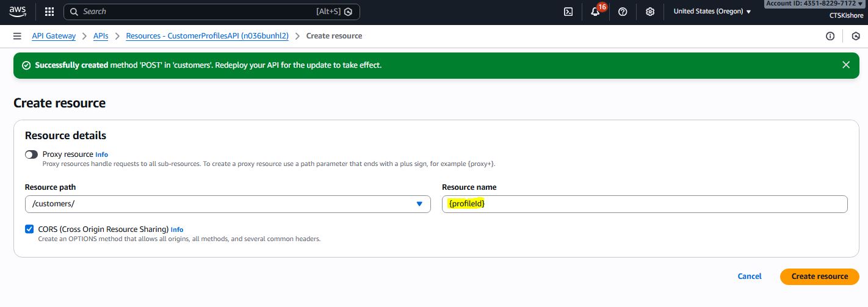Click Cancel to discard resource
This screenshot has height=307, width=868.
(x=749, y=276)
